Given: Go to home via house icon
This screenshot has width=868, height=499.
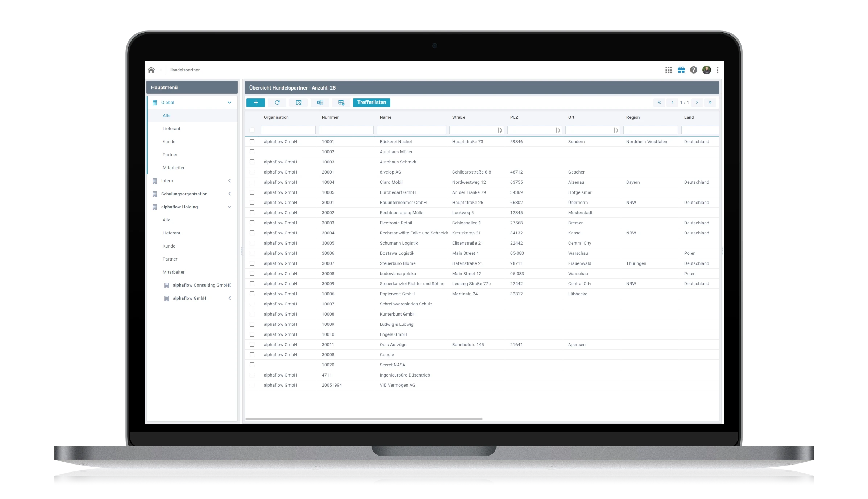Looking at the screenshot, I should click(151, 70).
